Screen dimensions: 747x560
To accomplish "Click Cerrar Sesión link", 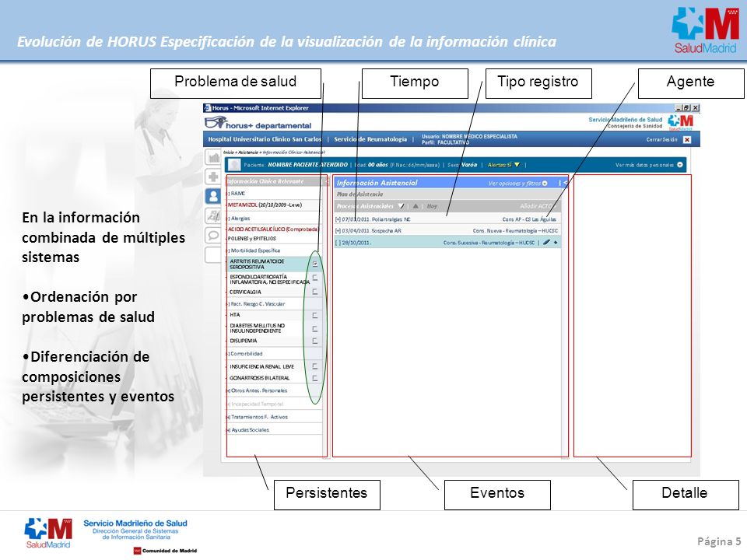I will (x=661, y=139).
